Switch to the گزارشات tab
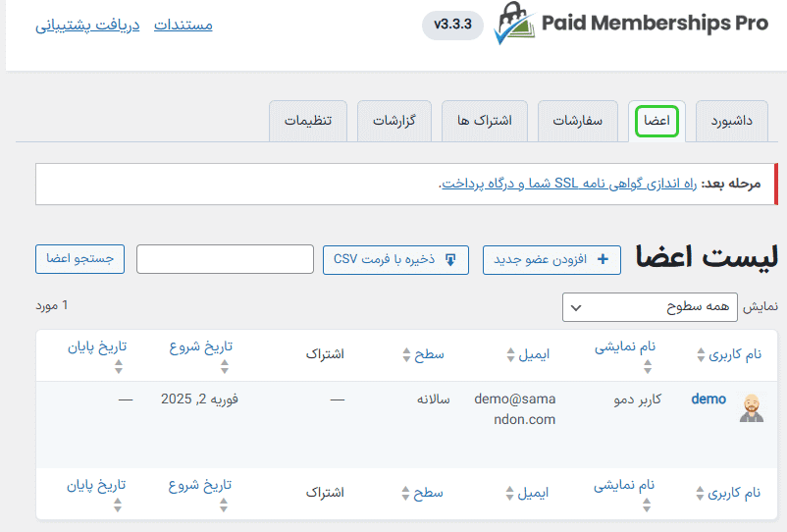Image resolution: width=787 pixels, height=532 pixels. [394, 121]
